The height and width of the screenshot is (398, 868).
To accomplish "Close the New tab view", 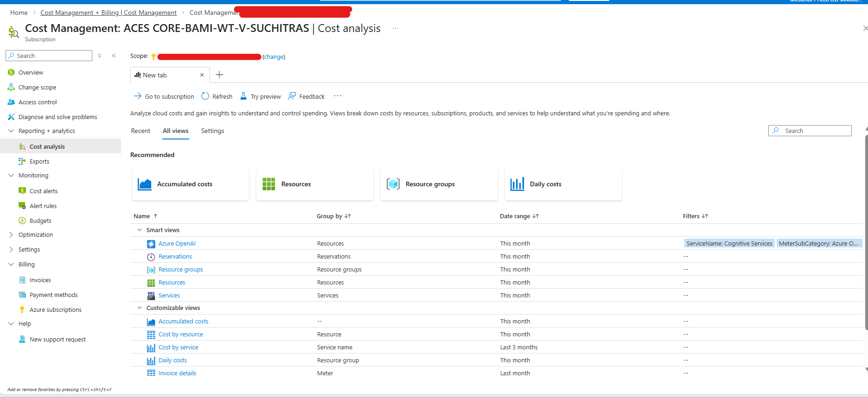I will click(202, 75).
